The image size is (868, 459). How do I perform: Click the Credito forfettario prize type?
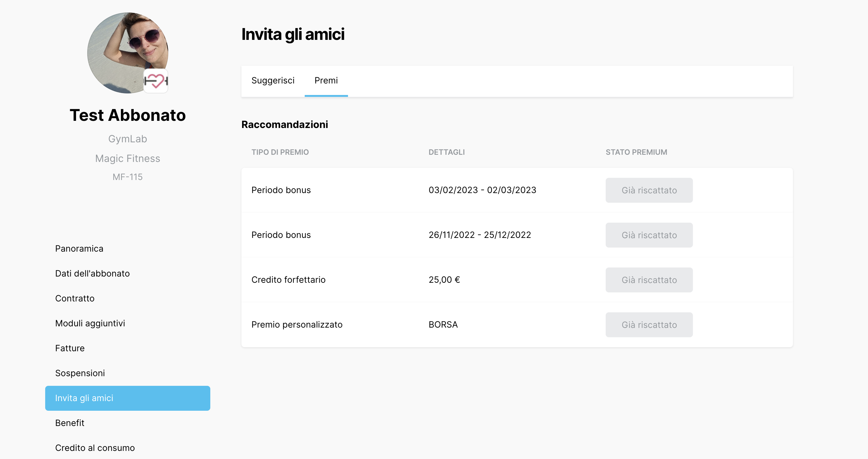(x=289, y=280)
